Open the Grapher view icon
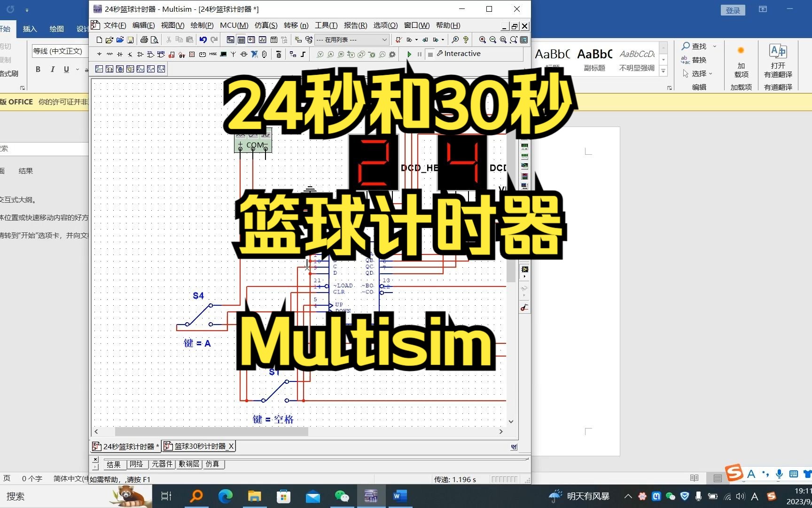 click(x=262, y=40)
